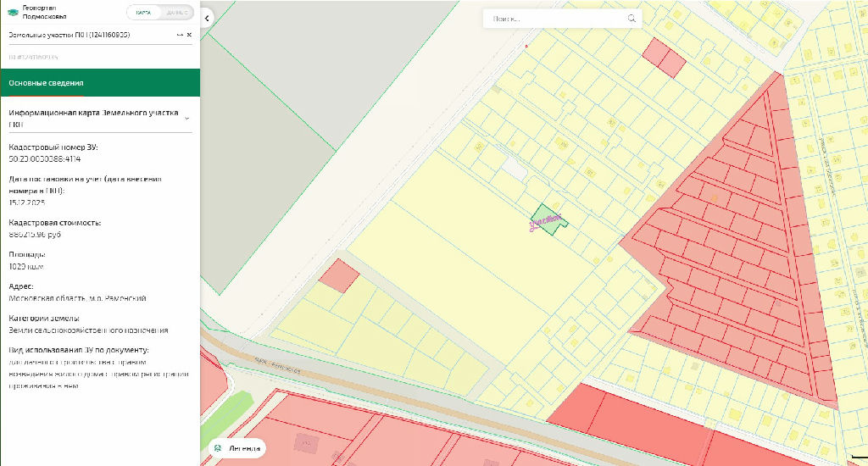The width and height of the screenshot is (868, 466).
Task: Click the small red point marker on map
Action: [x=526, y=46]
